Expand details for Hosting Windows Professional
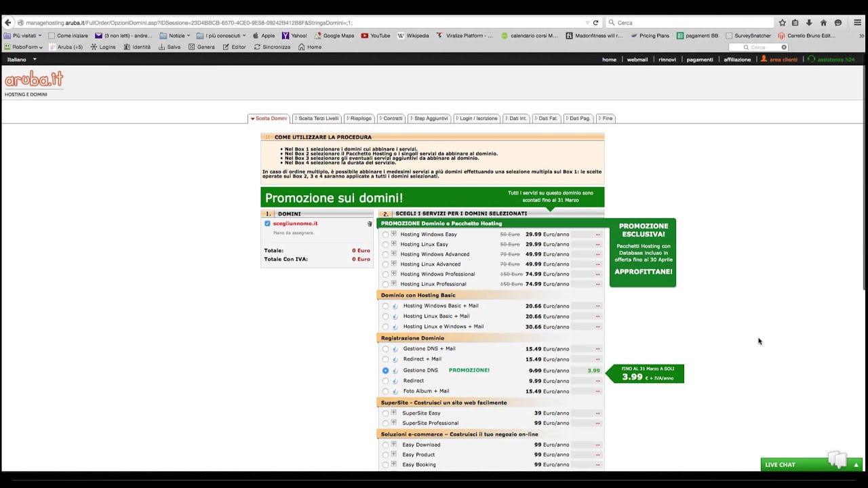 [393, 274]
